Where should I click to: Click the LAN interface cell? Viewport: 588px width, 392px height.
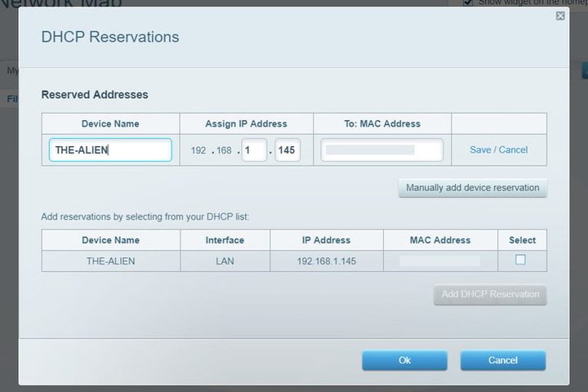(x=225, y=261)
